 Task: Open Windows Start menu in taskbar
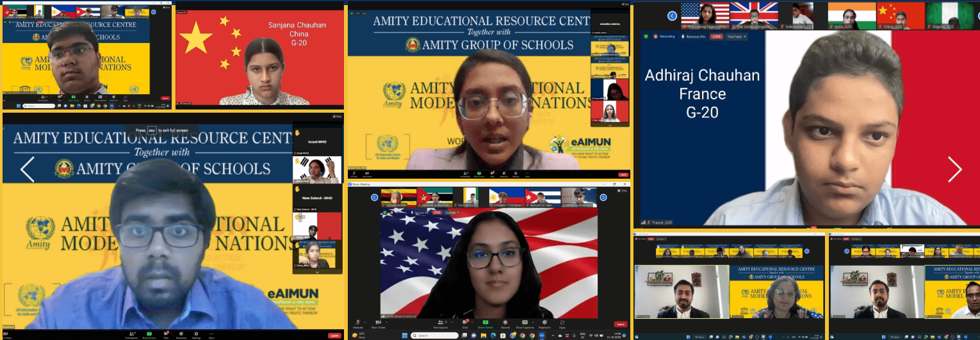405,336
